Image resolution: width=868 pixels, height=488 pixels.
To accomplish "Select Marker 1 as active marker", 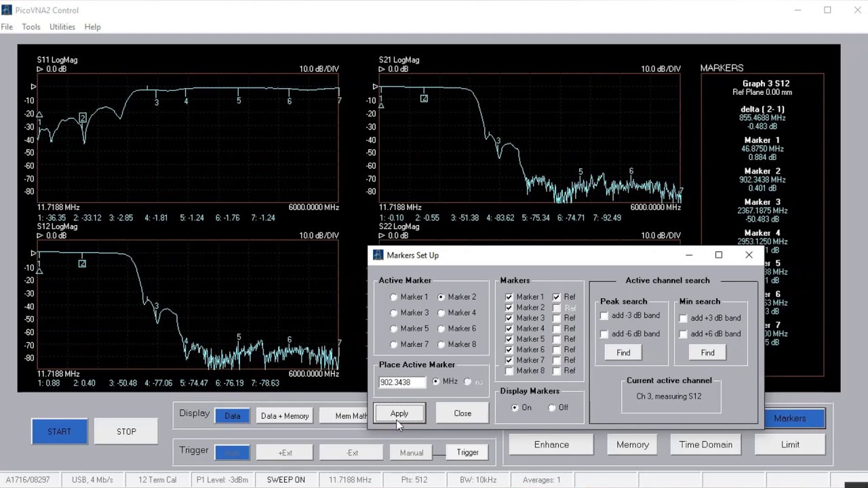I will (x=394, y=297).
